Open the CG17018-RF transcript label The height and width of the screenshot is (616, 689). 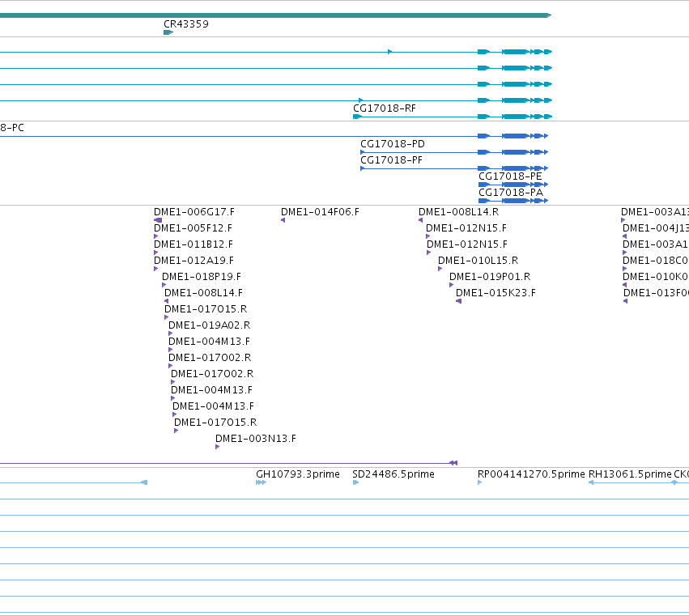click(385, 108)
